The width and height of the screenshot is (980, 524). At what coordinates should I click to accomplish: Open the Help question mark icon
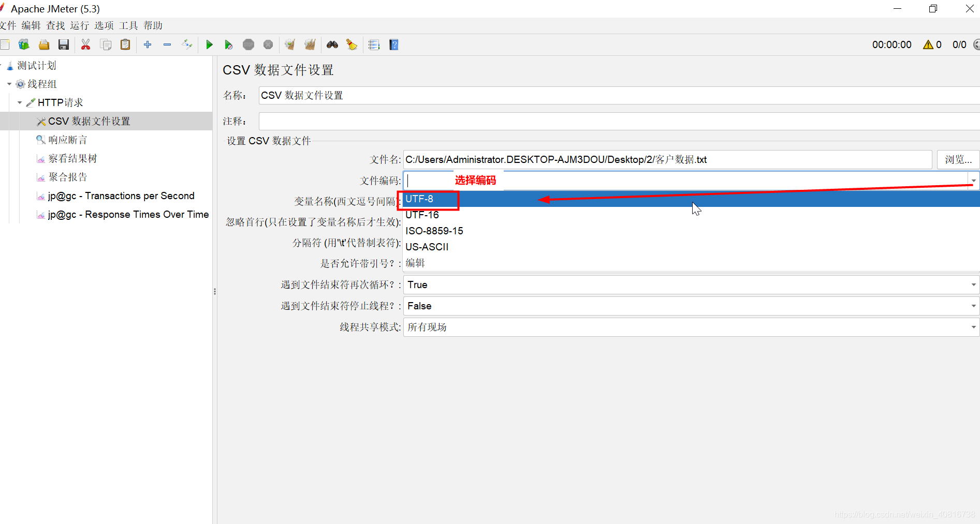[394, 45]
